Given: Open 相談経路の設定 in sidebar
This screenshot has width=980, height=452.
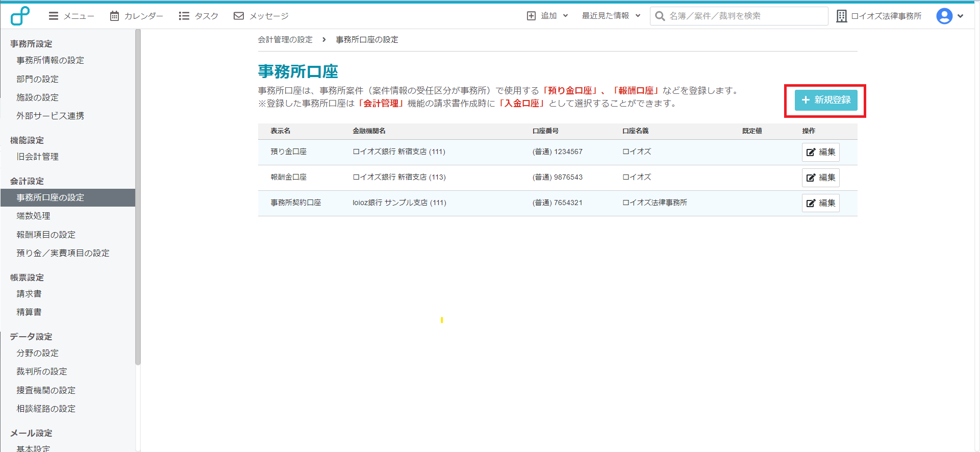Looking at the screenshot, I should point(46,409).
